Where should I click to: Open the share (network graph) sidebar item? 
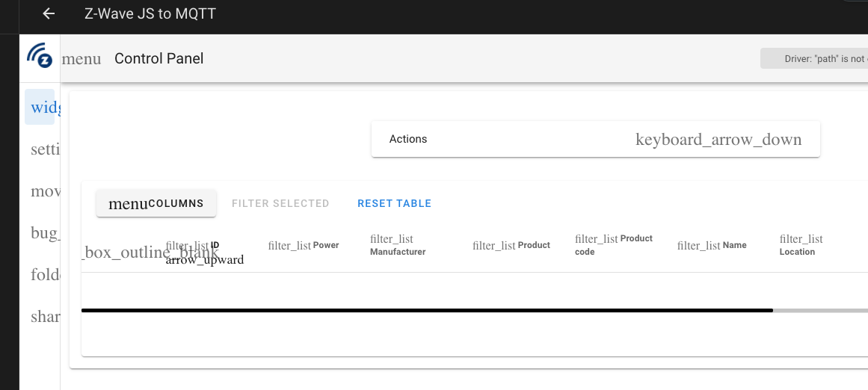pos(43,317)
